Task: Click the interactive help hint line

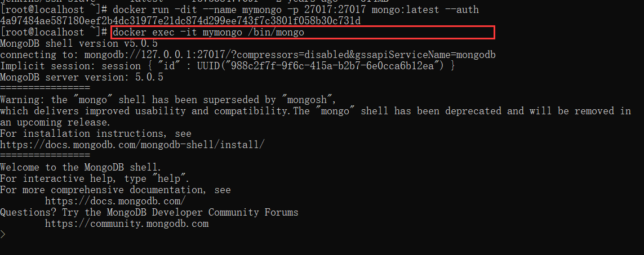Action: point(95,178)
